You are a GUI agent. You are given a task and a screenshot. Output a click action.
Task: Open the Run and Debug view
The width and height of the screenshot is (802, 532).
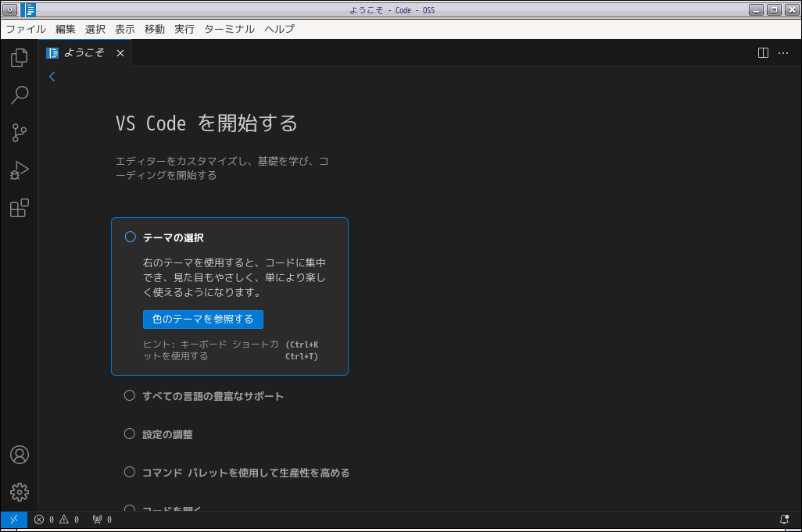coord(19,170)
